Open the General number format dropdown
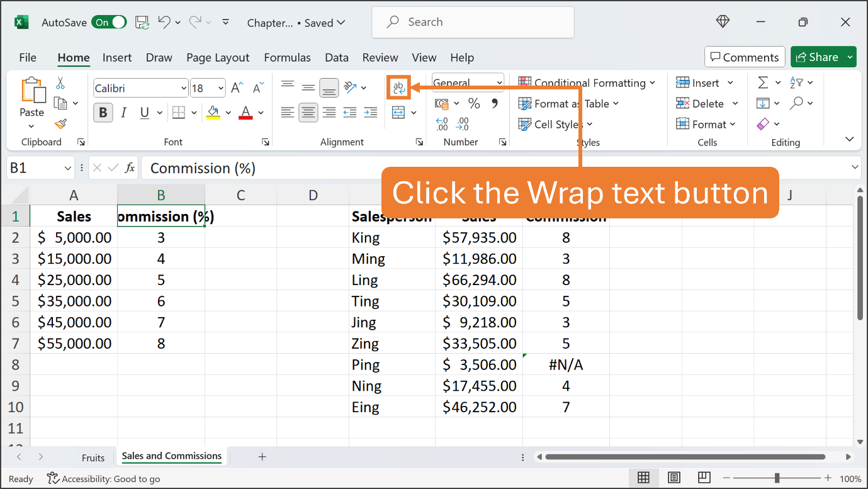Viewport: 868px width, 489px height. pyautogui.click(x=500, y=82)
